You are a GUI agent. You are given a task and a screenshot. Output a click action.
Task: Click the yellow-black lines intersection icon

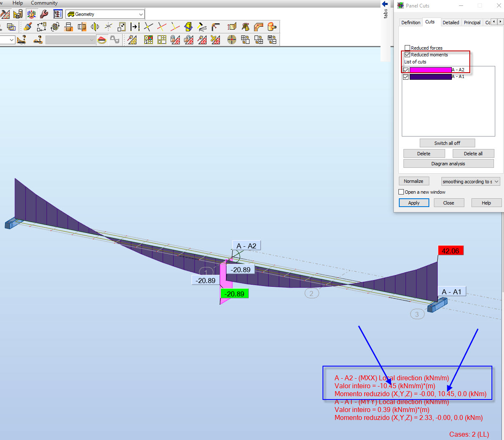(x=148, y=27)
